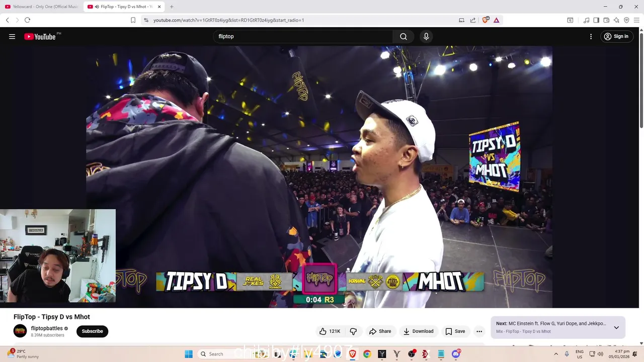
Task: Switch to Yellowcard - Only One tab
Action: point(42,7)
